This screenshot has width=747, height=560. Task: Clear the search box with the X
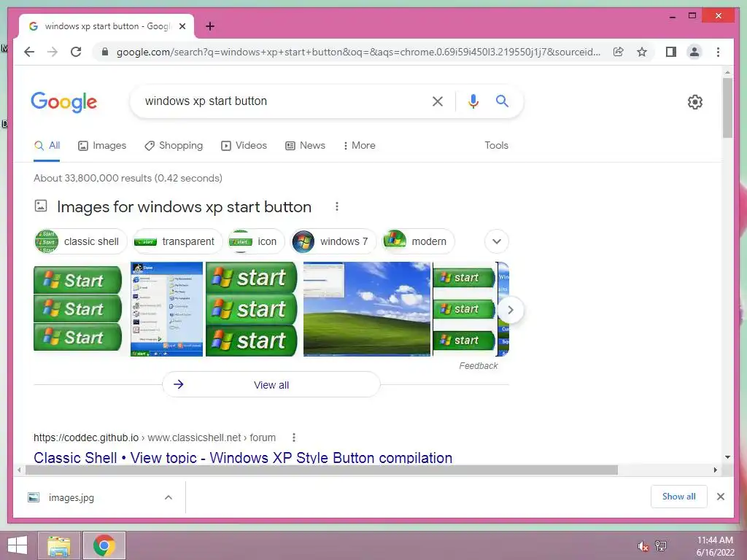pos(438,101)
